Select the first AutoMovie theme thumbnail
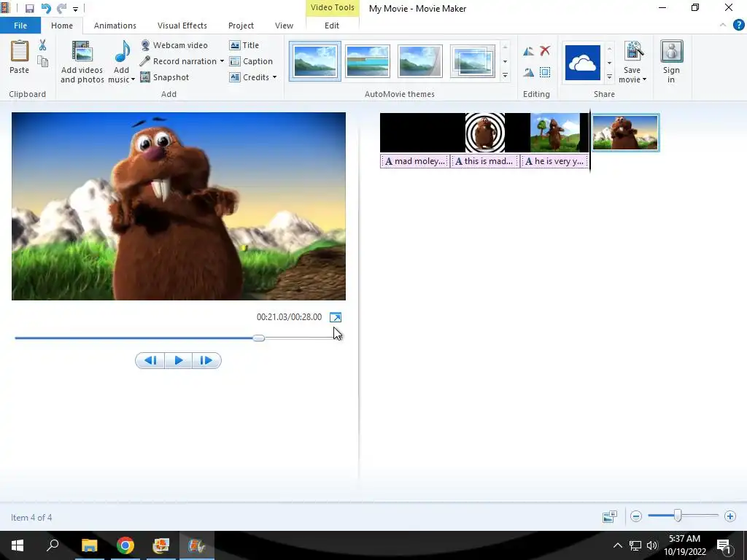The height and width of the screenshot is (560, 747). [315, 61]
